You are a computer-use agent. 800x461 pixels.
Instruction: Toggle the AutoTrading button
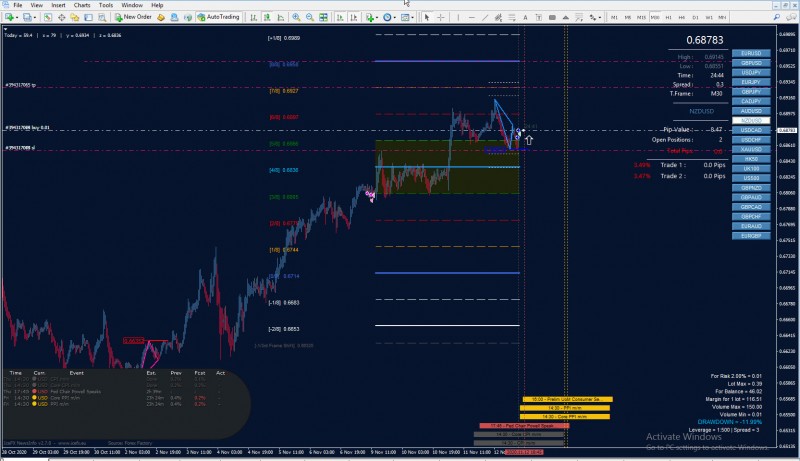218,17
